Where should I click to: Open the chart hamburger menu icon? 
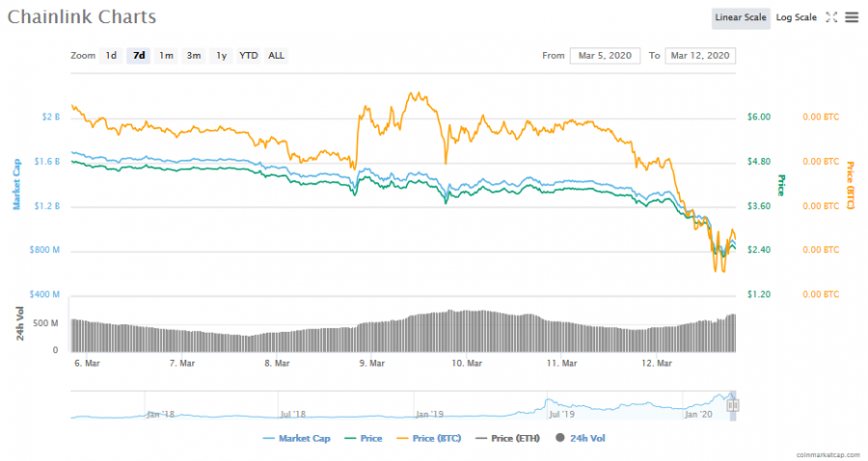(x=852, y=17)
